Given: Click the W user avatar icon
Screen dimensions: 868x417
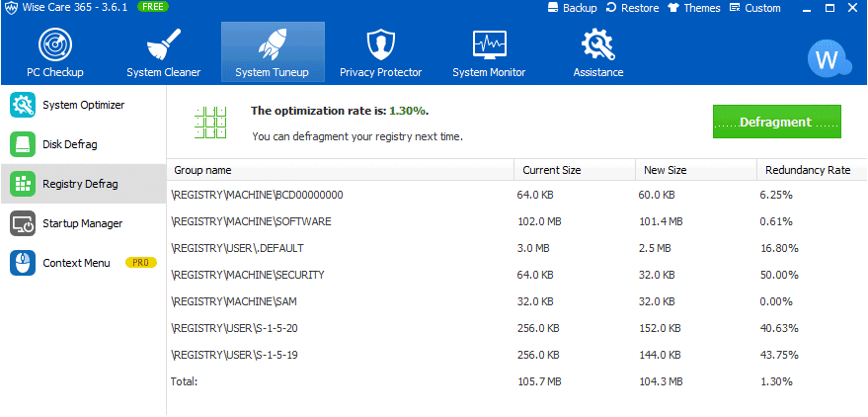Looking at the screenshot, I should [x=829, y=59].
